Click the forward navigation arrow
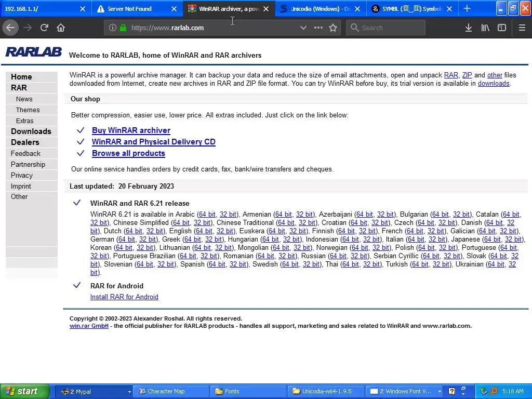The height and width of the screenshot is (399, 532). click(28, 28)
